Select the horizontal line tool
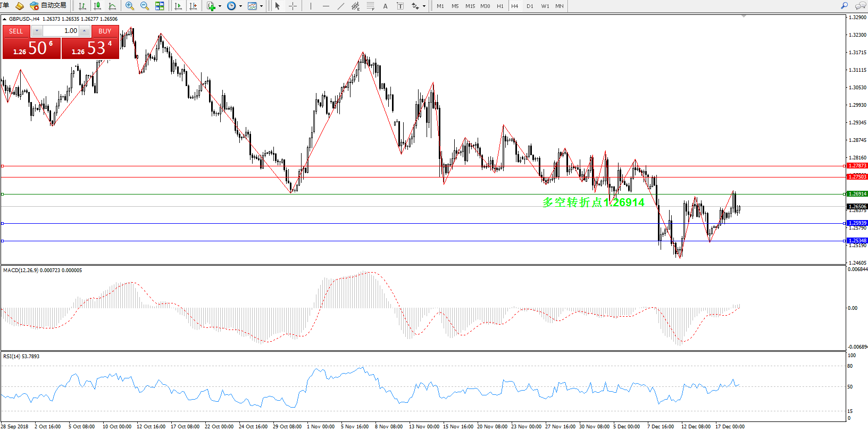This screenshot has width=868, height=431. (325, 6)
